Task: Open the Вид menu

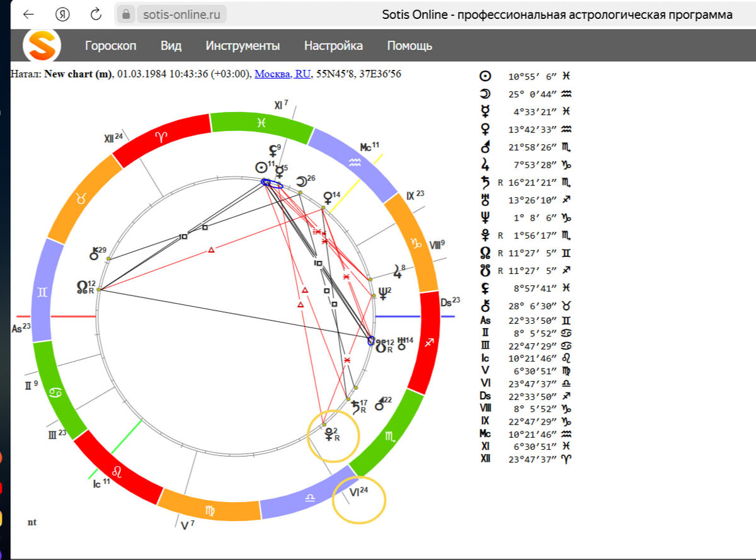Action: pos(171,45)
